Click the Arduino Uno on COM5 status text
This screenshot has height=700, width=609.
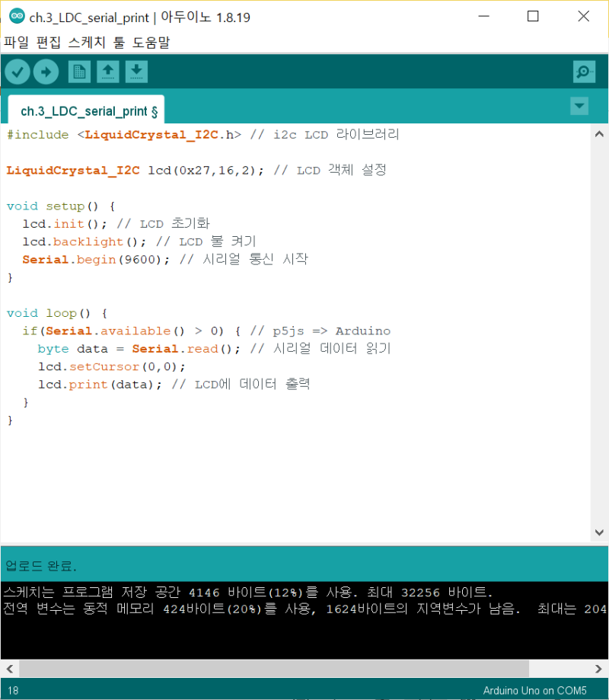[x=534, y=689]
